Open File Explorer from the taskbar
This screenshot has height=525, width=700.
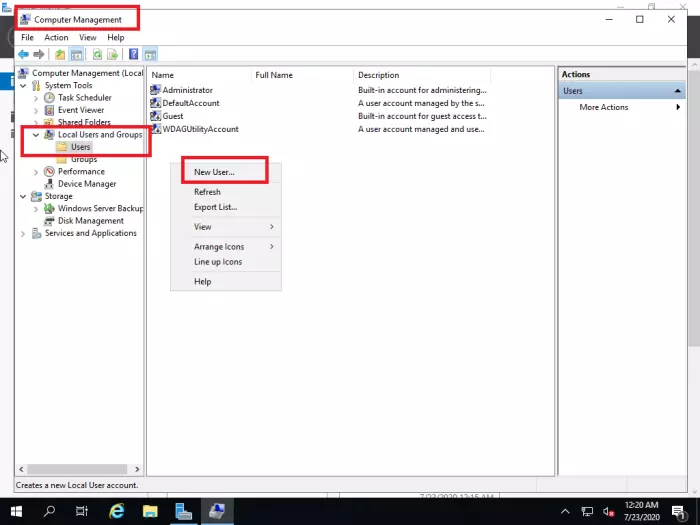pos(150,511)
